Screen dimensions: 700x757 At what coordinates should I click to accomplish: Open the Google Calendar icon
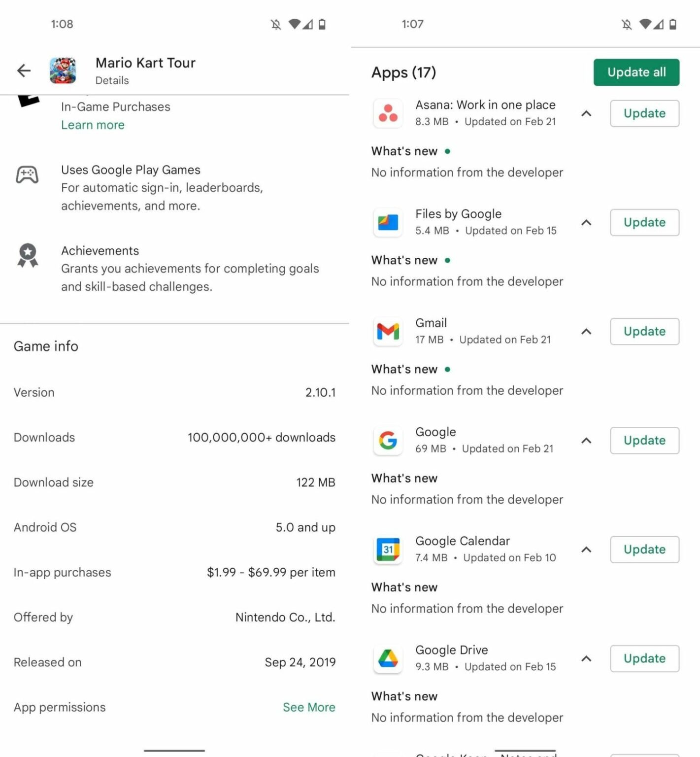(388, 550)
